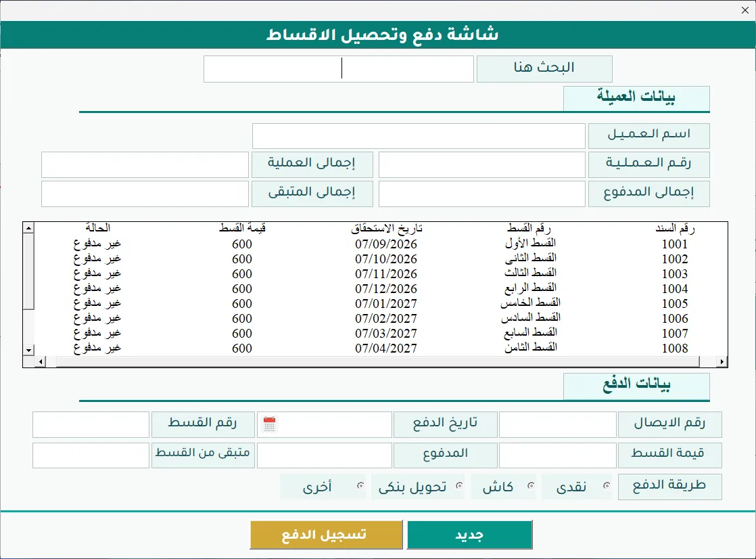Click due date 07/11/2026
756x559 pixels.
(x=386, y=274)
